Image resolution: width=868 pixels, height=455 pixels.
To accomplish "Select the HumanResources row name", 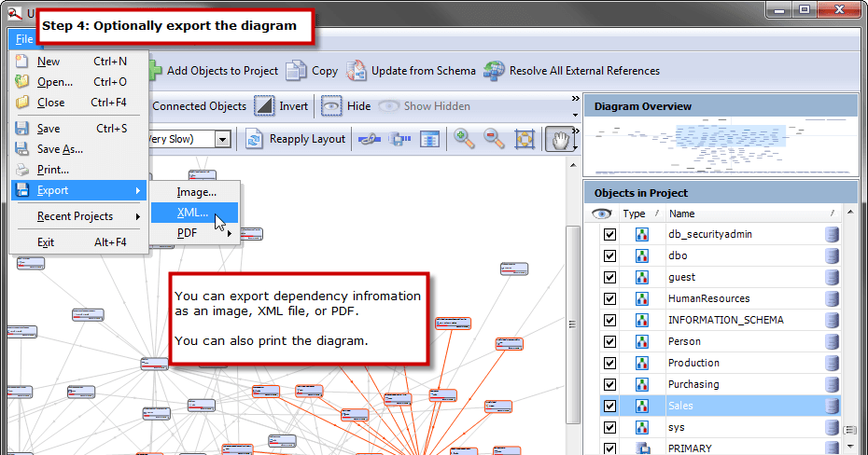I will [x=709, y=298].
